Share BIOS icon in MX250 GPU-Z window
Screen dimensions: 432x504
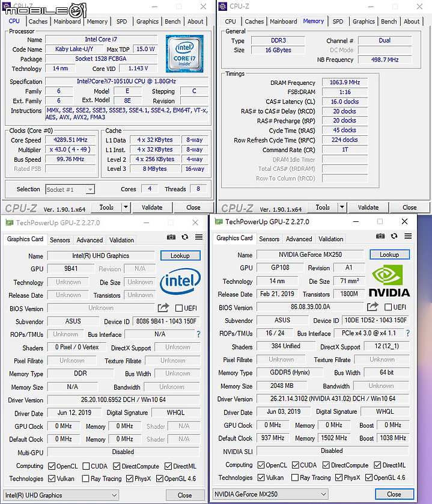click(x=373, y=307)
